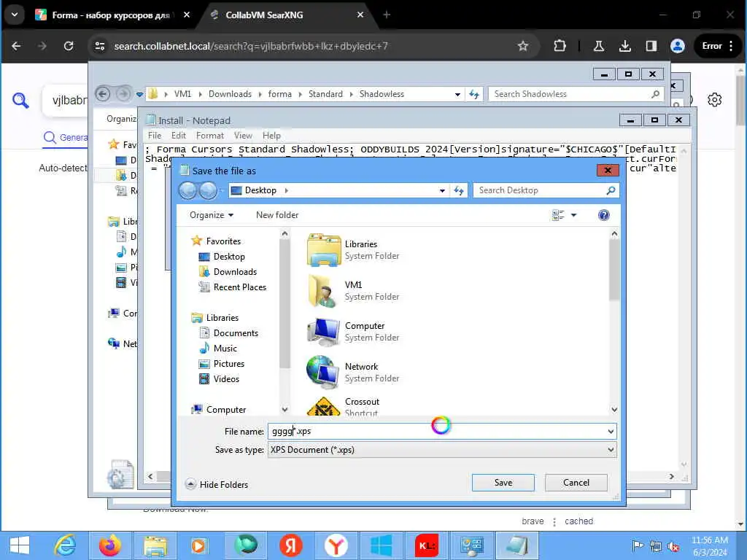
Task: Click Downloads in Explorer breadcrumb path
Action: 230,94
